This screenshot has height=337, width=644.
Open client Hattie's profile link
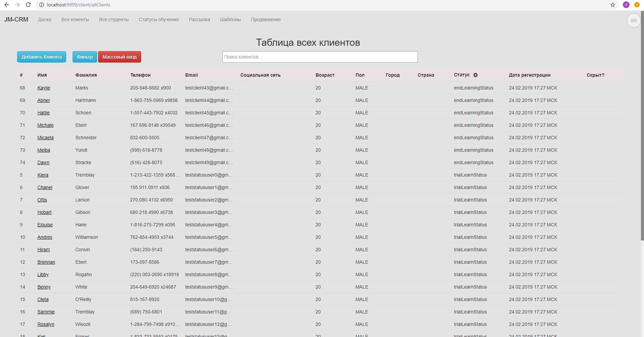[43, 113]
